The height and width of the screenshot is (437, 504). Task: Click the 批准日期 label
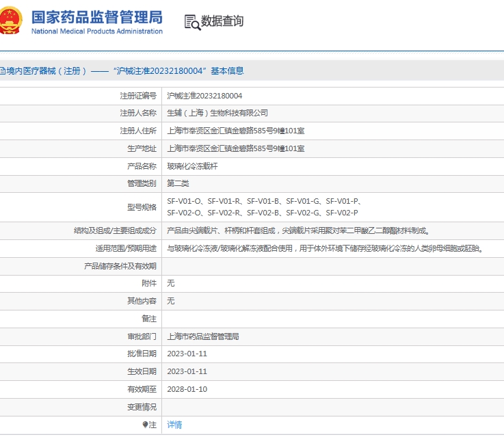coord(142,354)
